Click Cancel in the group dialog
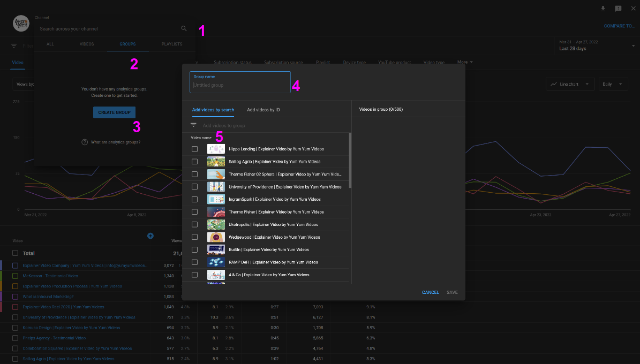This screenshot has height=364, width=640. 430,292
